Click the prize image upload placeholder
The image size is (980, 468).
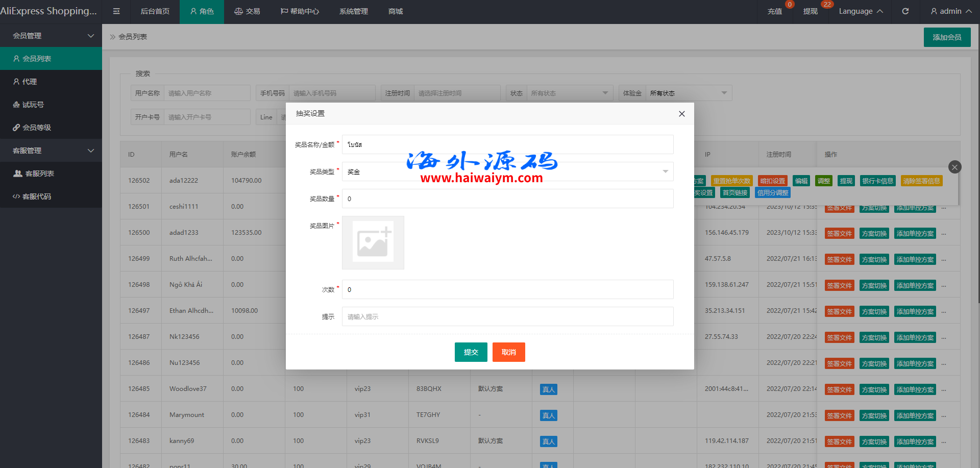[x=373, y=242]
